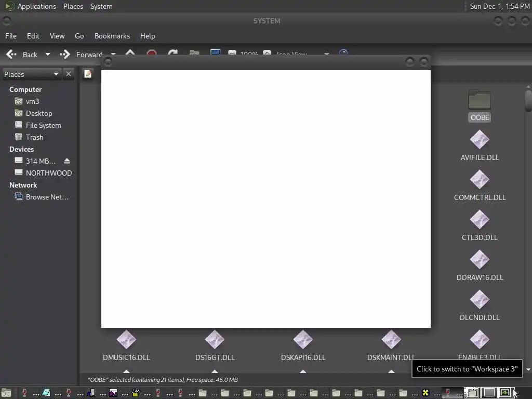Click the computer taskbar window icon
This screenshot has height=399, width=532.
point(91,393)
